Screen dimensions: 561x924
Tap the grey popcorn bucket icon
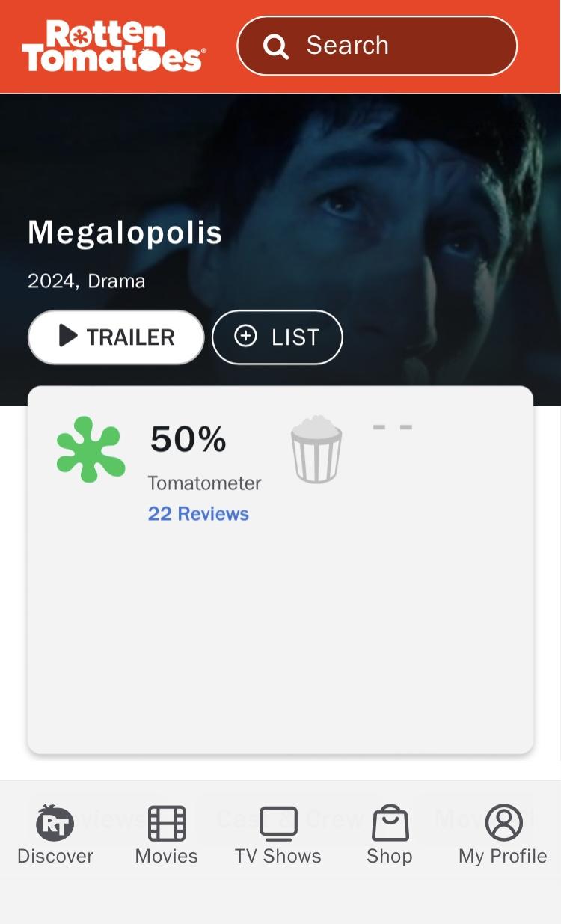tap(316, 449)
